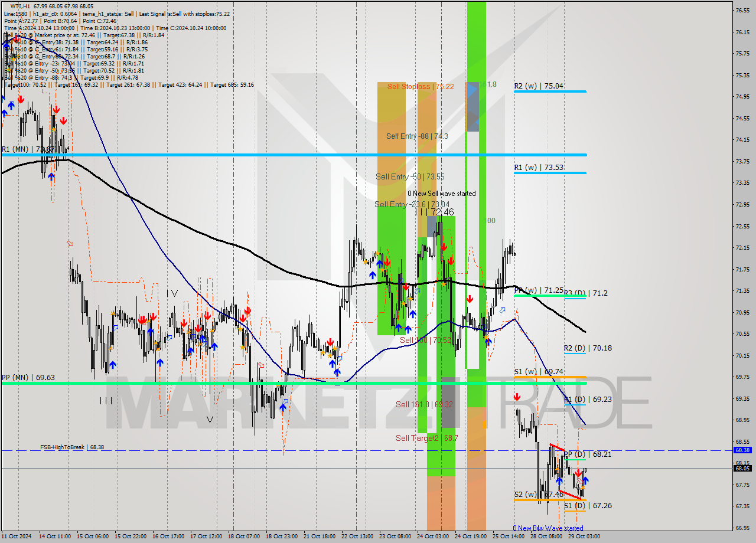This screenshot has width=756, height=543.
Task: Click the 74.15 price axis label
Action: click(742, 140)
